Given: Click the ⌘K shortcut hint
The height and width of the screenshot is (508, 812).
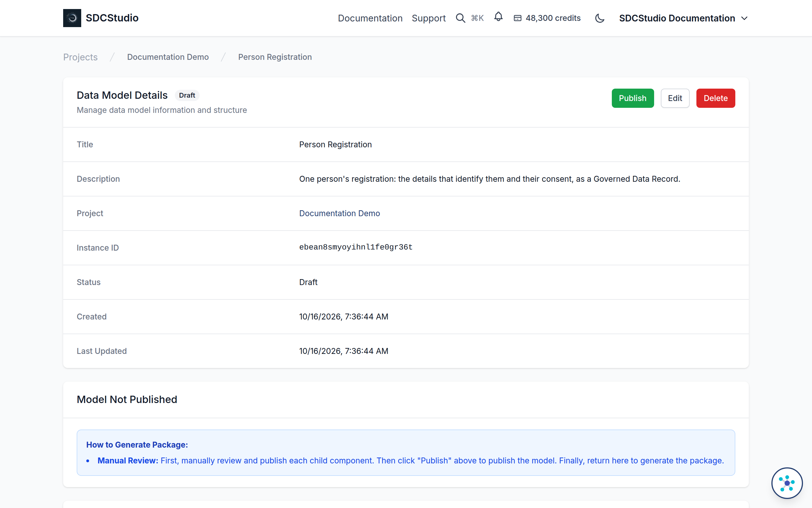Looking at the screenshot, I should coord(477,18).
